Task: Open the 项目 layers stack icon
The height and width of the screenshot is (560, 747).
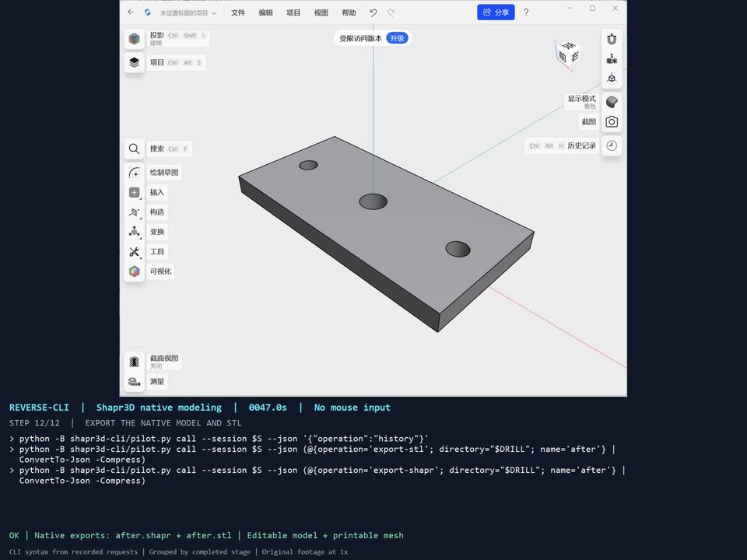Action: 135,62
